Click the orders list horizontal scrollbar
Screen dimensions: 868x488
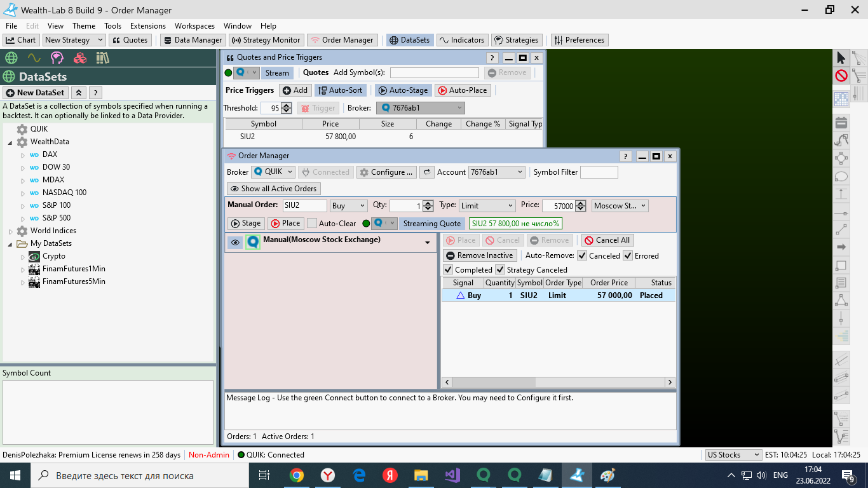pos(559,382)
